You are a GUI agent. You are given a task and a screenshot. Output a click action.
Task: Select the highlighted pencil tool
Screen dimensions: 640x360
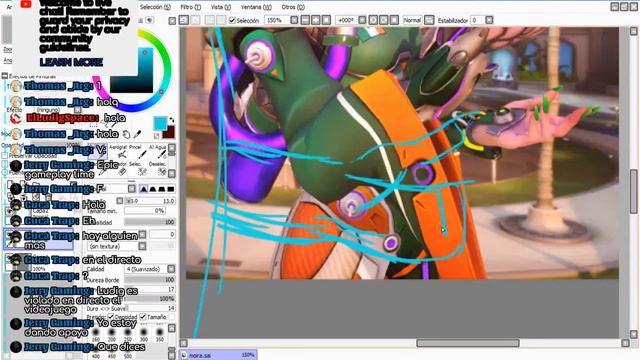(98, 151)
